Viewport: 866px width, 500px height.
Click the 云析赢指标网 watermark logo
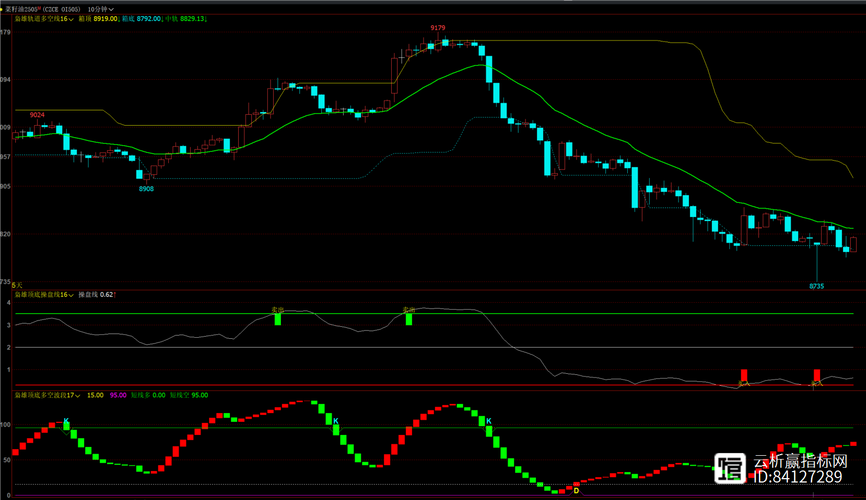(x=731, y=466)
